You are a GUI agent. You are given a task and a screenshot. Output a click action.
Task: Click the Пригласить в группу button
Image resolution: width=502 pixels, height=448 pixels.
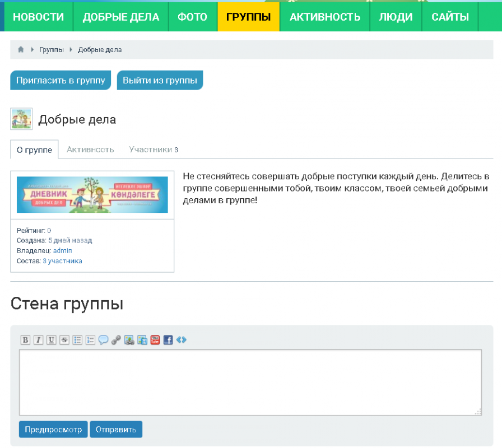pos(61,80)
